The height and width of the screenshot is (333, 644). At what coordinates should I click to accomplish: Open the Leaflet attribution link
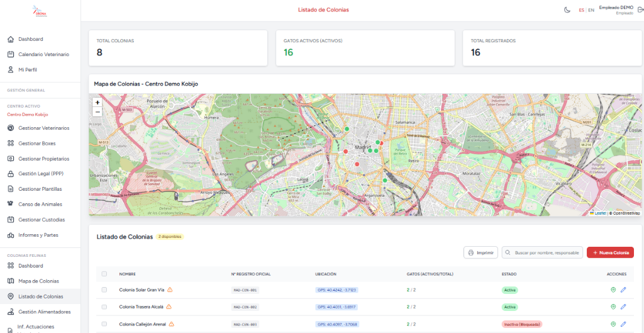coord(597,213)
